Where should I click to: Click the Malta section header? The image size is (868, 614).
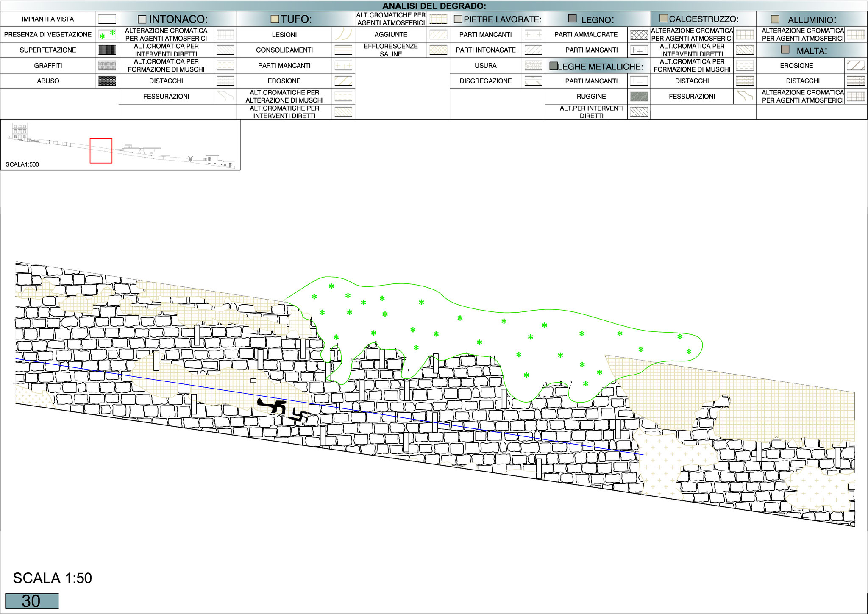point(811,50)
